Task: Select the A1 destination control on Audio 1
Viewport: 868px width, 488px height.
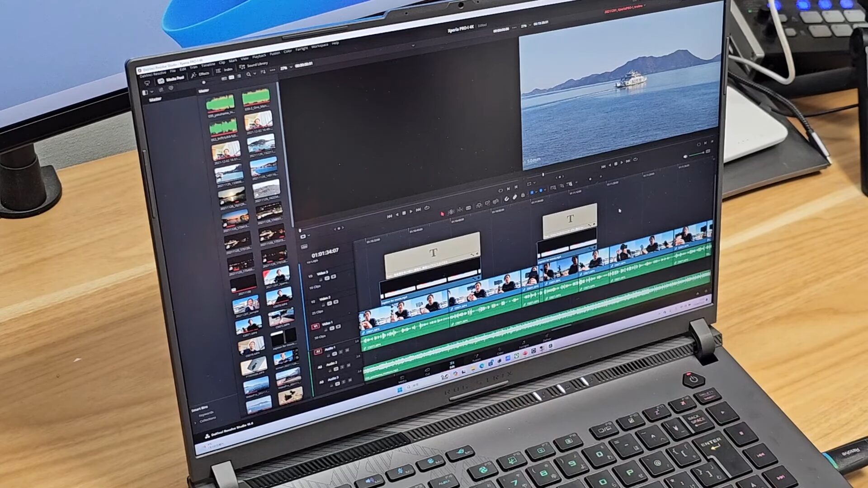Action: 318,352
